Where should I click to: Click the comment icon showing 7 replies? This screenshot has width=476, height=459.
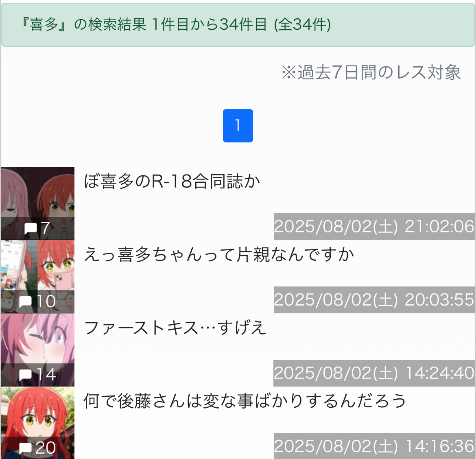[x=31, y=228]
